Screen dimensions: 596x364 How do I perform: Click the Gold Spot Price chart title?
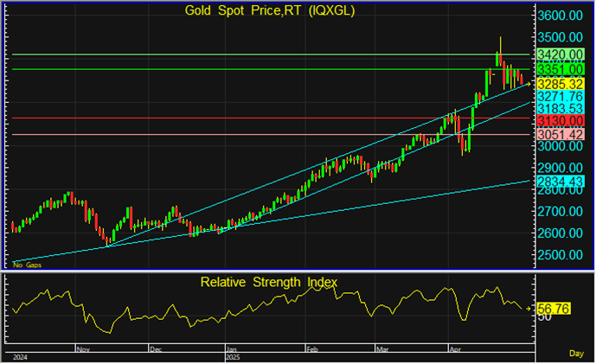point(270,10)
